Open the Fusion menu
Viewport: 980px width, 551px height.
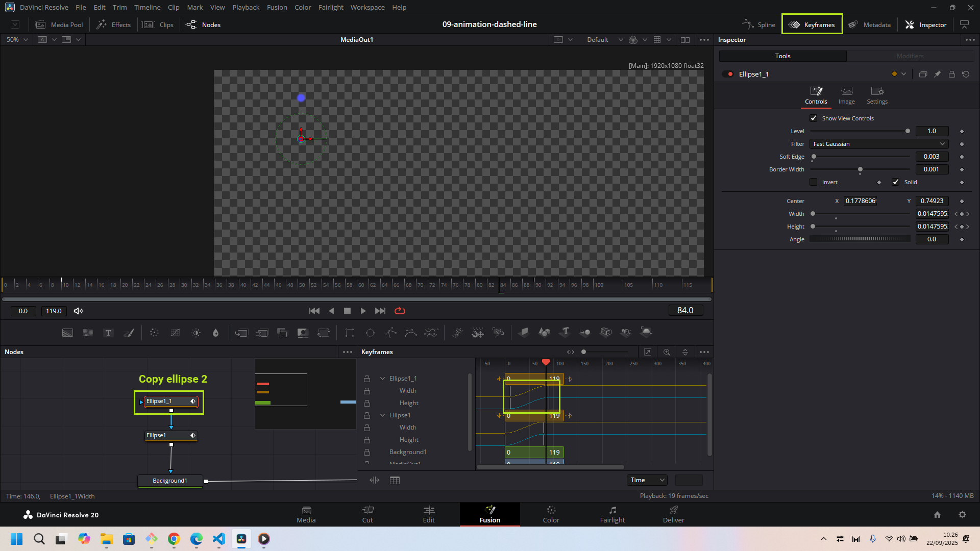[277, 7]
